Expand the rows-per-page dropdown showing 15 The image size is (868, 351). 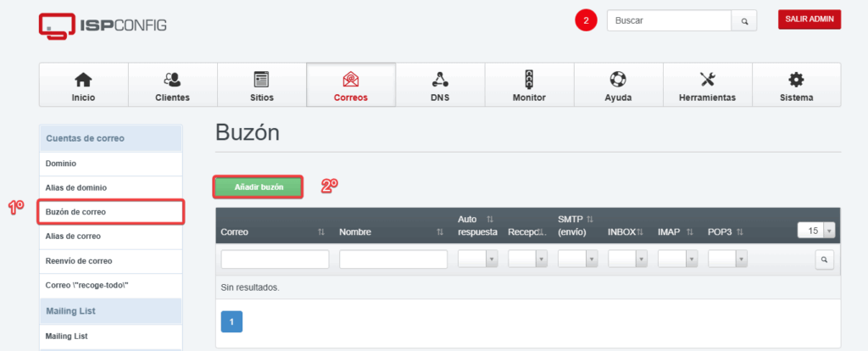click(816, 231)
